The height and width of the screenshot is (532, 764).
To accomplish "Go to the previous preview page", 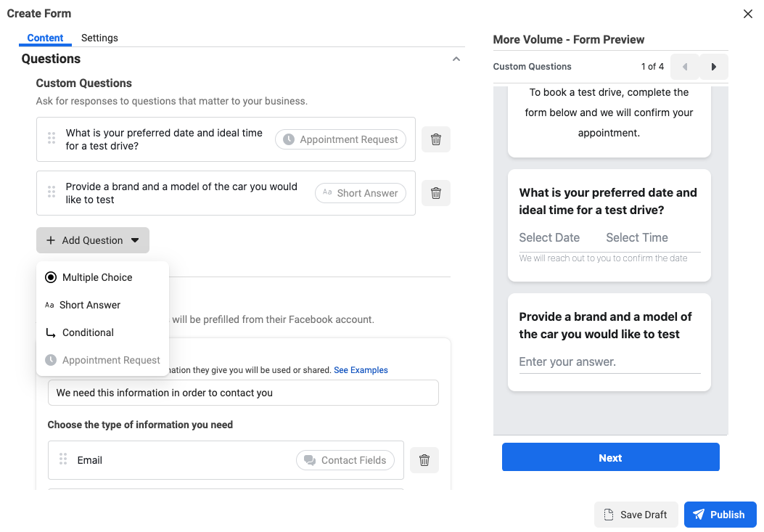I will (x=685, y=67).
